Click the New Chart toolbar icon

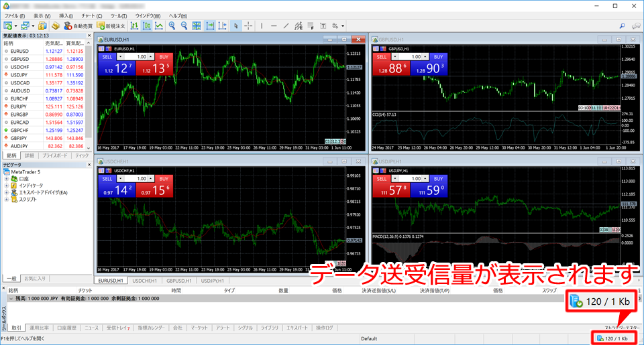[7, 26]
